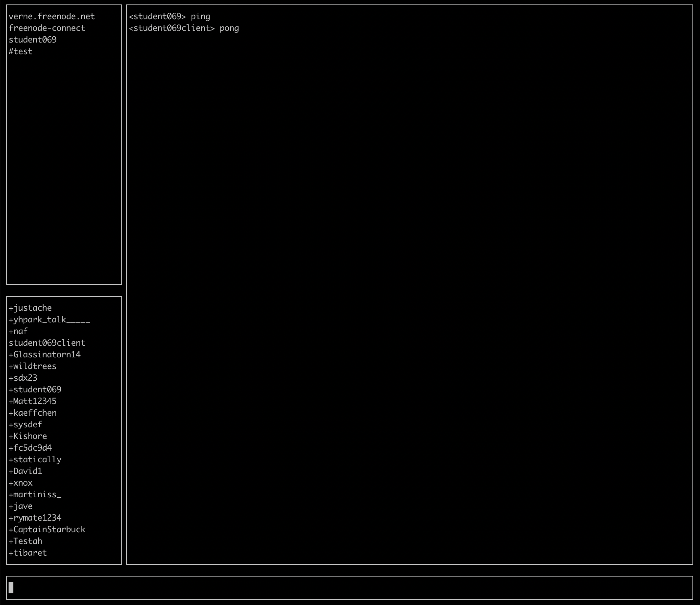Viewport: 700px width, 605px height.
Task: Select user yhpark_talk_____ in nick list
Action: point(49,320)
